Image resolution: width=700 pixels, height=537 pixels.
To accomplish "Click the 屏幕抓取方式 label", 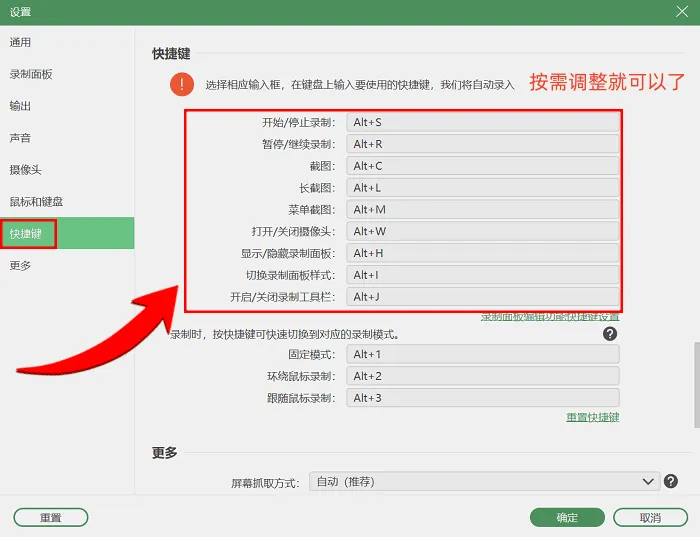I will click(x=265, y=483).
